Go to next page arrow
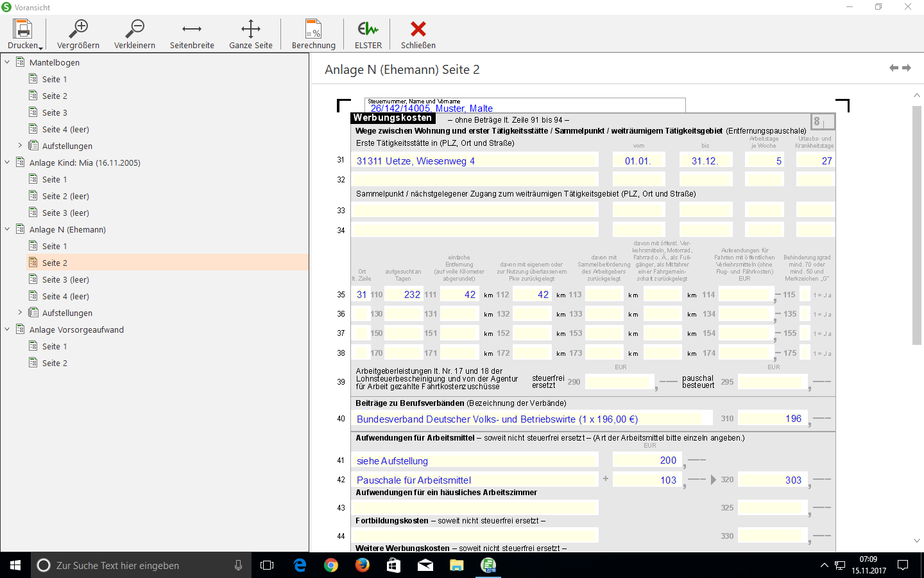This screenshot has width=924, height=578. [907, 68]
